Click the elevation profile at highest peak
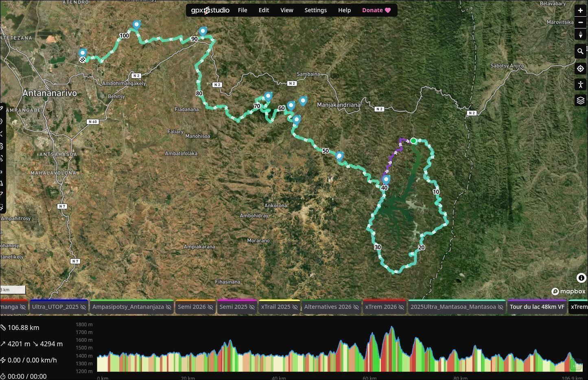 392,328
